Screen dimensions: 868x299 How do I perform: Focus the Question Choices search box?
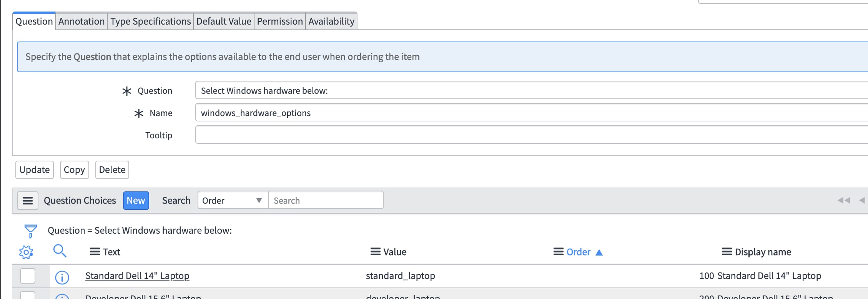[326, 201]
